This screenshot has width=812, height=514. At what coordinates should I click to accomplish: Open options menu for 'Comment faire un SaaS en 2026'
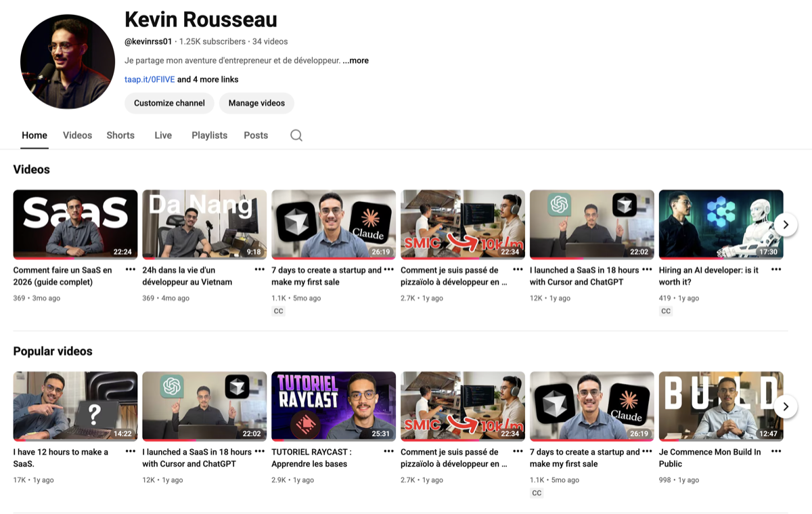[131, 270]
